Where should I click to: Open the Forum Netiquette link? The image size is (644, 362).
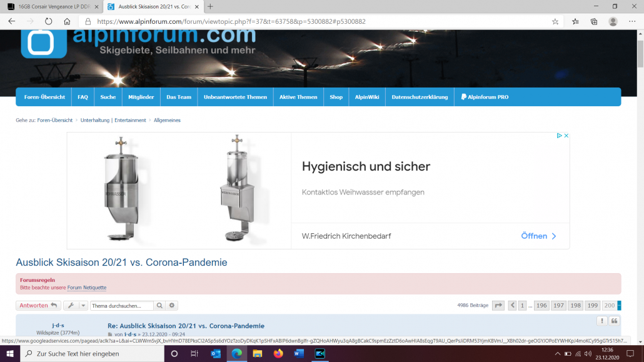(x=87, y=288)
